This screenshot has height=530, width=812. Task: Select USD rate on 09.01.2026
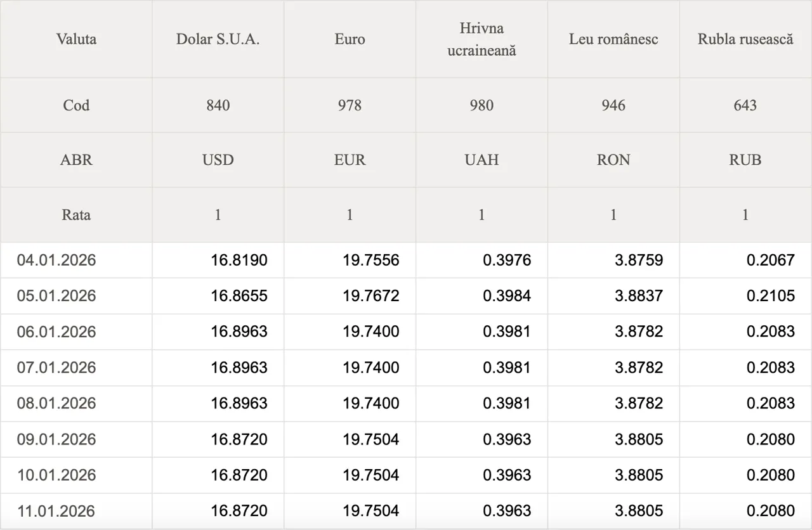click(239, 439)
